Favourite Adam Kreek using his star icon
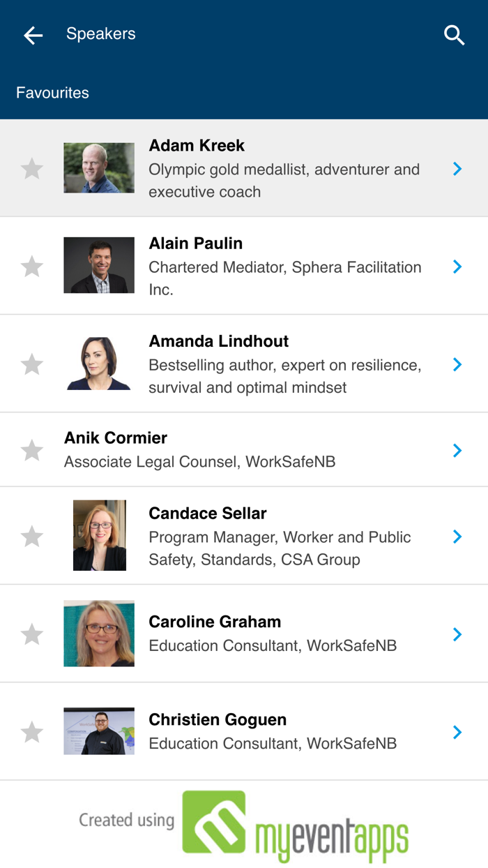 (x=31, y=168)
